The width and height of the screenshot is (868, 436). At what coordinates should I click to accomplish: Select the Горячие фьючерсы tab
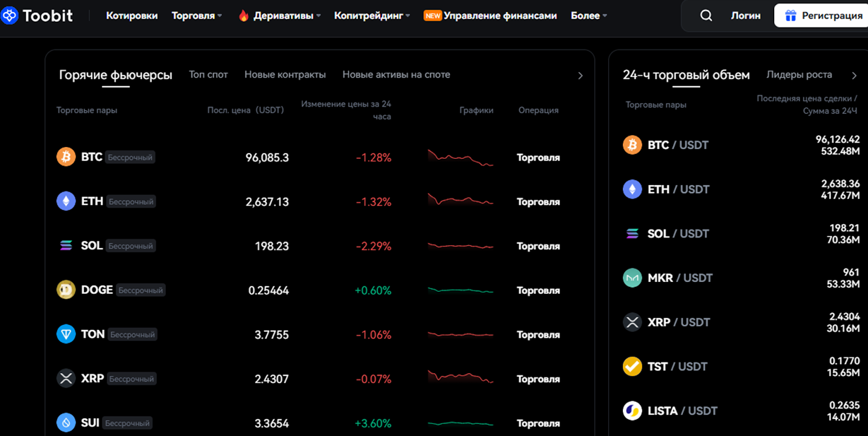coord(116,75)
